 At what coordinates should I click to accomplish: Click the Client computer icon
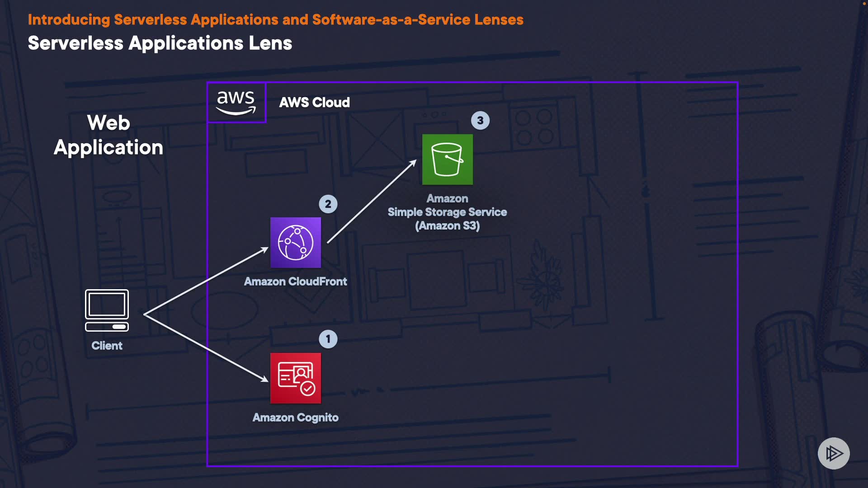coord(107,310)
